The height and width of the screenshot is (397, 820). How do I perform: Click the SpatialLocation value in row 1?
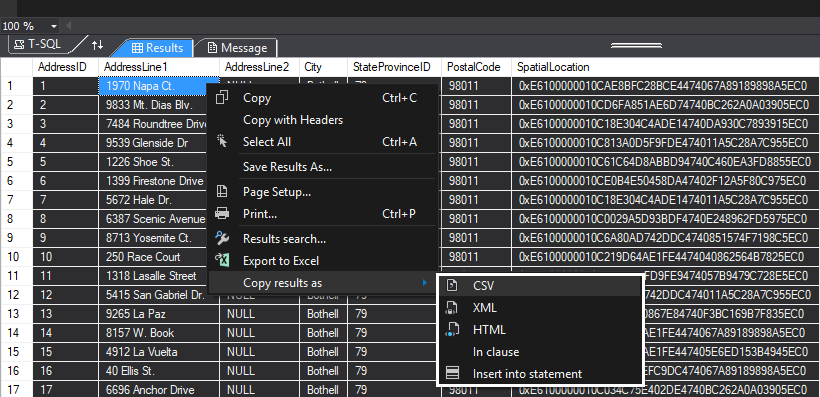pos(665,86)
